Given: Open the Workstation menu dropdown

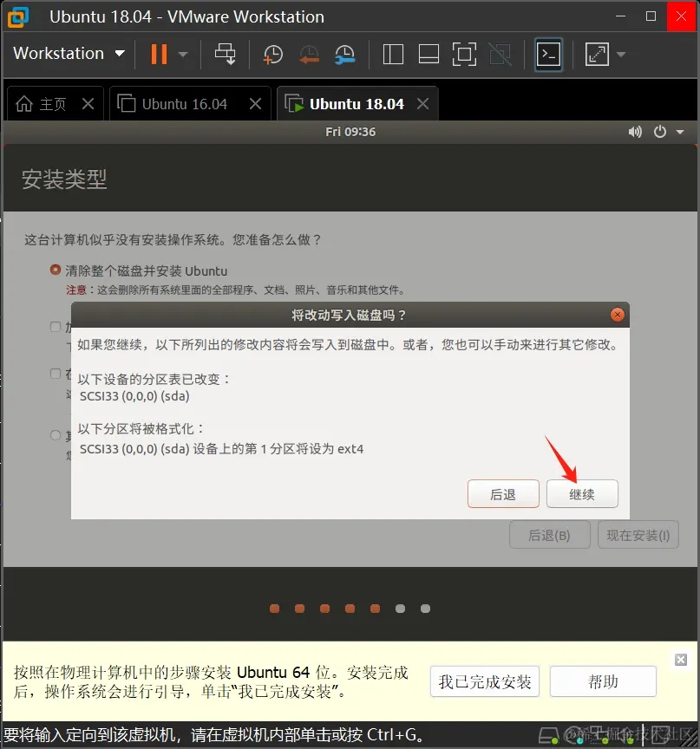Looking at the screenshot, I should (x=69, y=54).
